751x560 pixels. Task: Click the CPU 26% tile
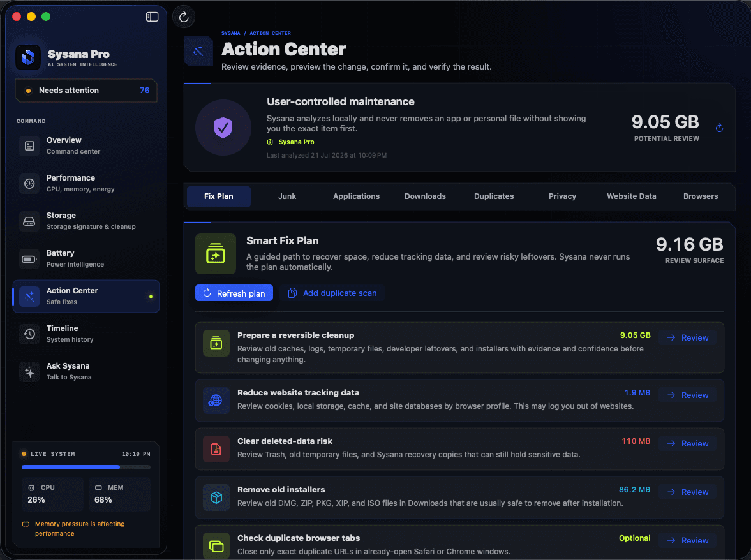pos(53,494)
